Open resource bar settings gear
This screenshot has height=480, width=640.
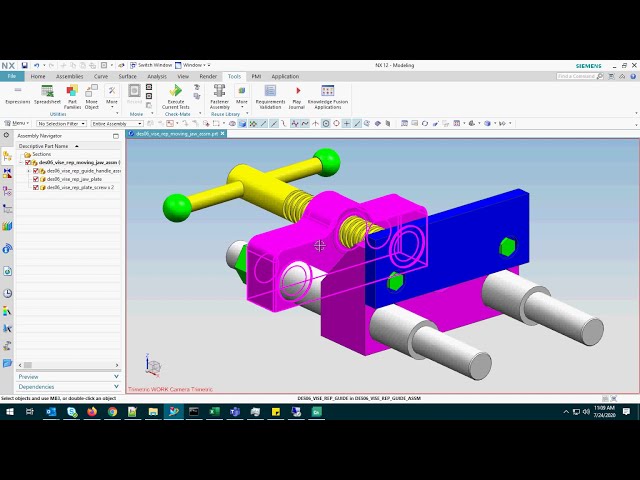(7, 135)
